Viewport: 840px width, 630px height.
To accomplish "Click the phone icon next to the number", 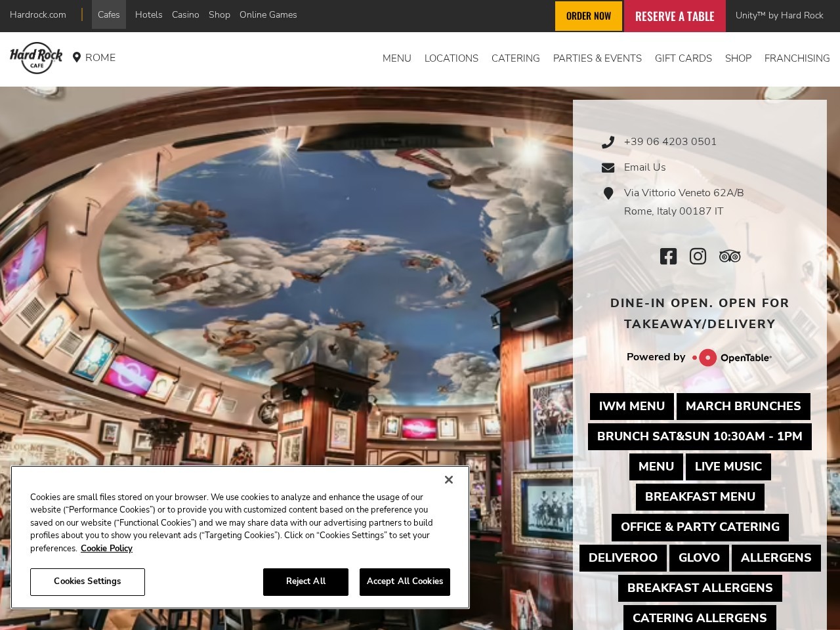I will [608, 142].
